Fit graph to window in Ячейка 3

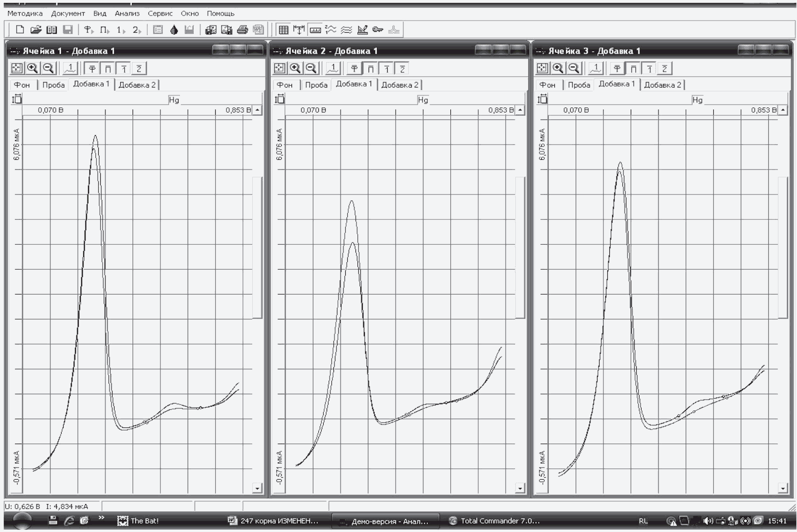pos(542,68)
